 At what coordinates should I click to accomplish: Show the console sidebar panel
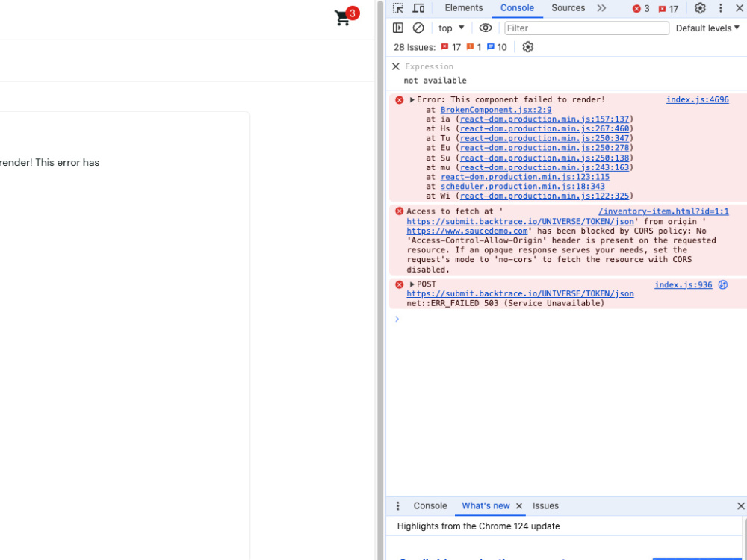click(398, 28)
